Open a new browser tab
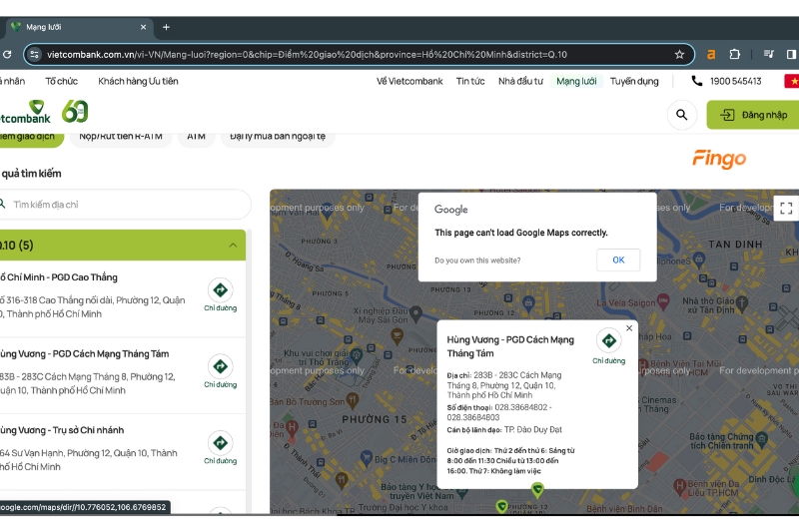799x532 pixels. [x=166, y=27]
